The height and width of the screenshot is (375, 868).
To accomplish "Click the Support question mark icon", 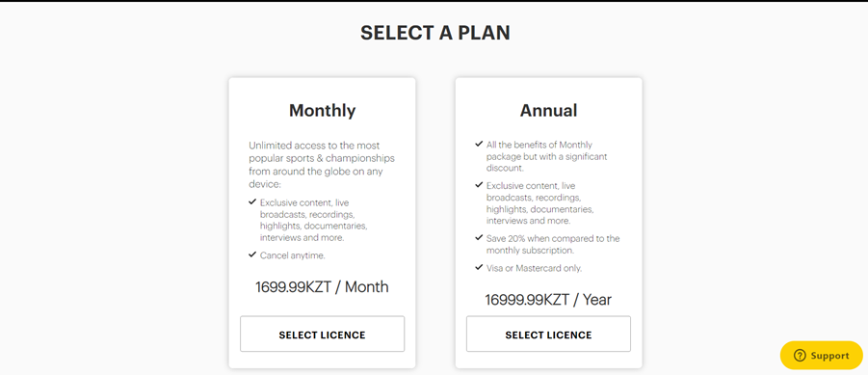I will [800, 356].
